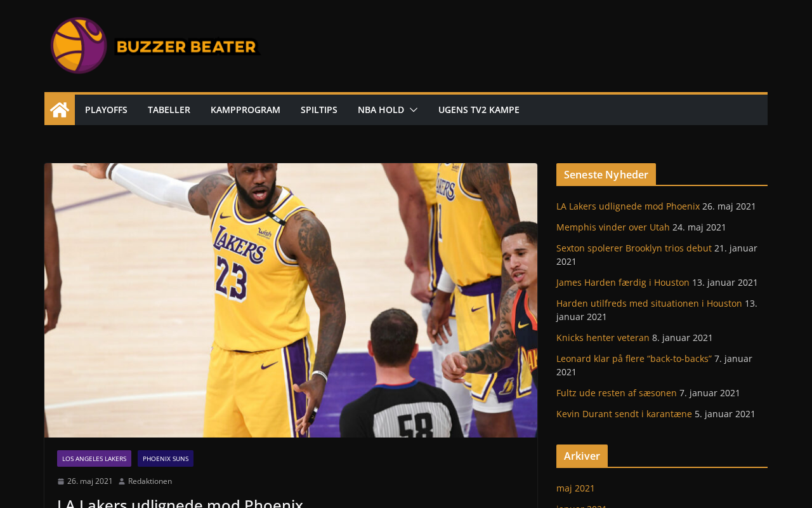Open 'Sexton spolerer Brooklyn trios debut' article

click(x=634, y=248)
